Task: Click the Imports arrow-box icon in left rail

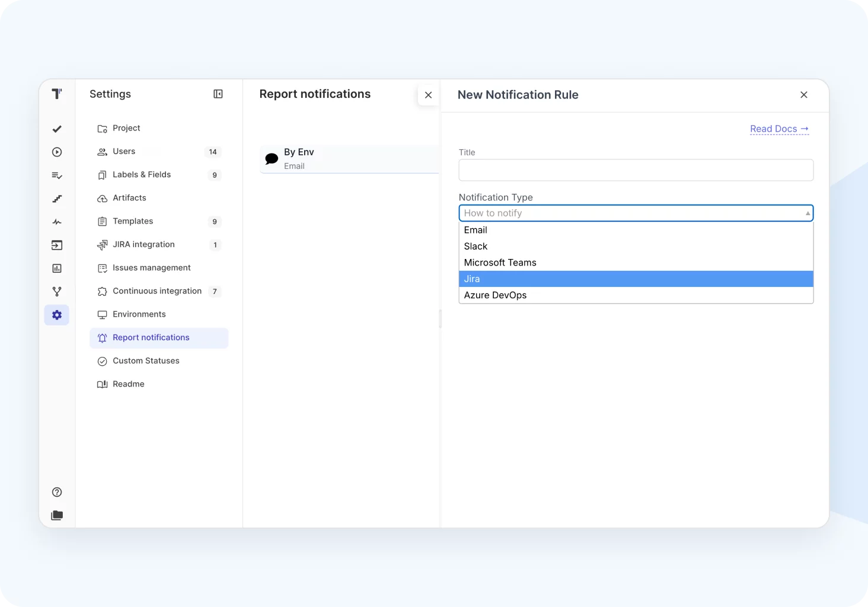Action: point(57,245)
